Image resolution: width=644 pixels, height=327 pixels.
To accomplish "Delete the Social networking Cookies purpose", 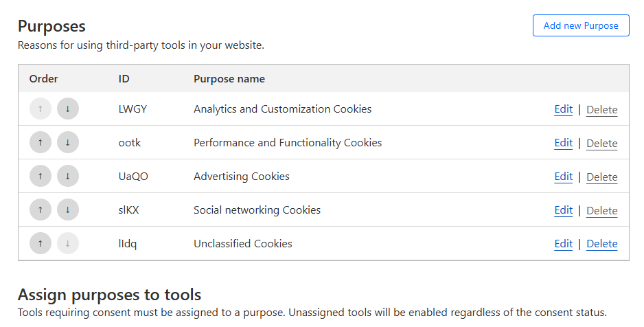I will click(x=601, y=211).
